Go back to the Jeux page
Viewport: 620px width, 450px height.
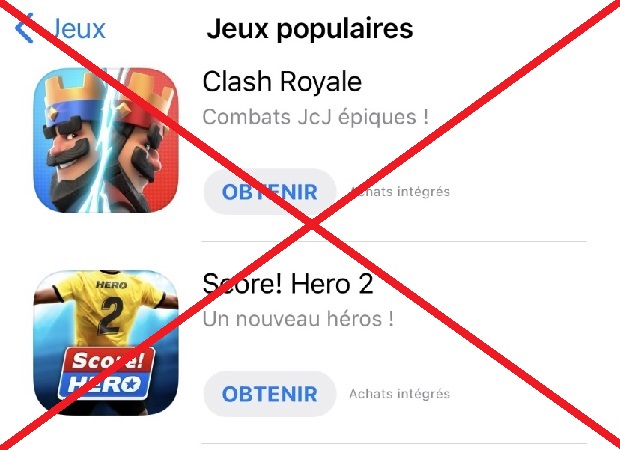coord(60,28)
